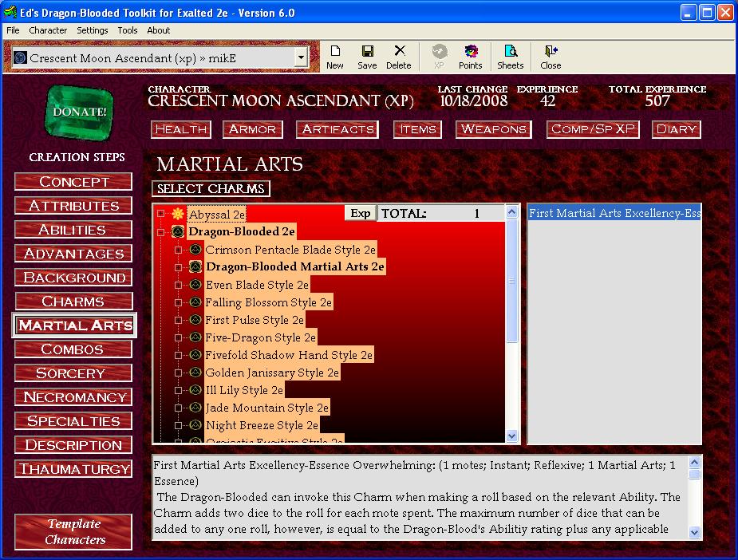Expand Even Blade Style 2e node
Viewport: 738px width, 560px height.
click(x=178, y=285)
